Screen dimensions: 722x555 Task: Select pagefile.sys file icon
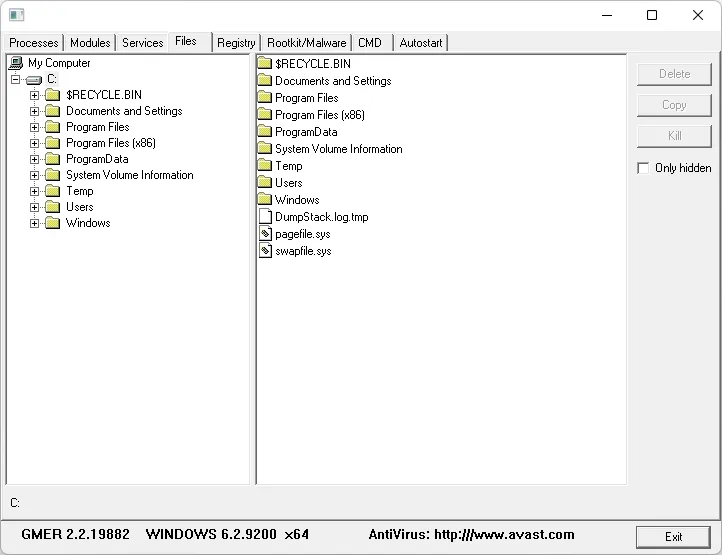[265, 234]
